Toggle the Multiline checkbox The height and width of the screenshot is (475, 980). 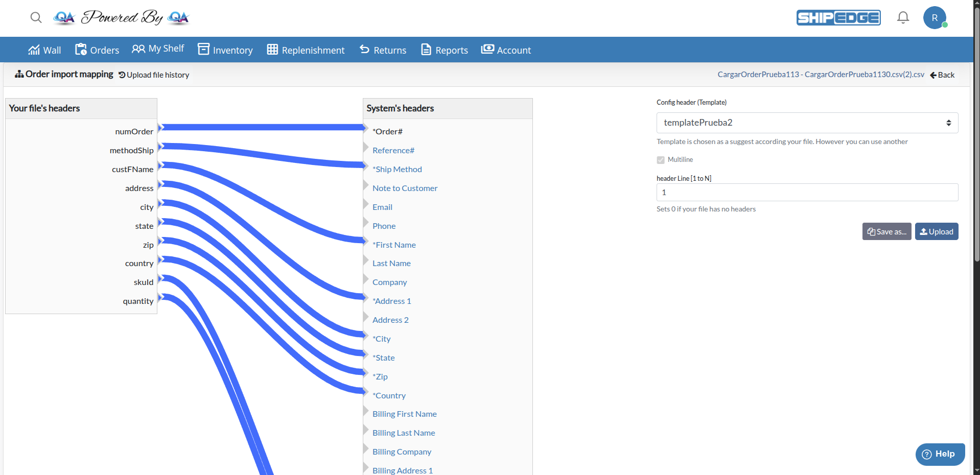pyautogui.click(x=660, y=160)
